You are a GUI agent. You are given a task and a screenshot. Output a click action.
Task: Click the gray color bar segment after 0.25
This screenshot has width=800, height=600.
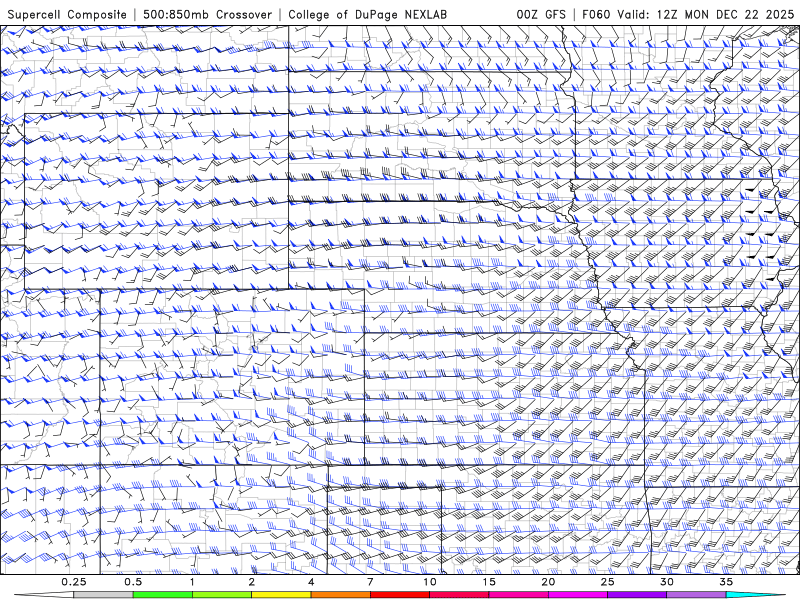point(103,595)
